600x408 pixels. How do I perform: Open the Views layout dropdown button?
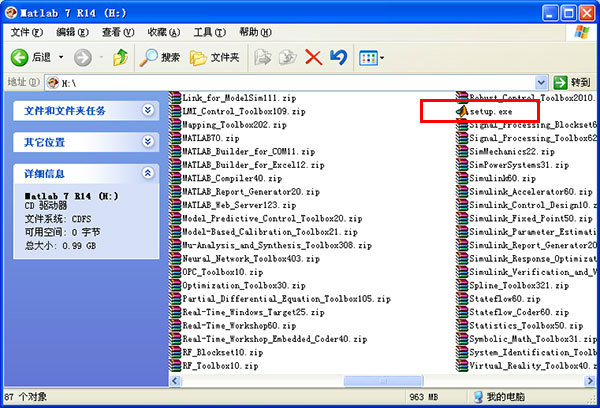pos(371,57)
